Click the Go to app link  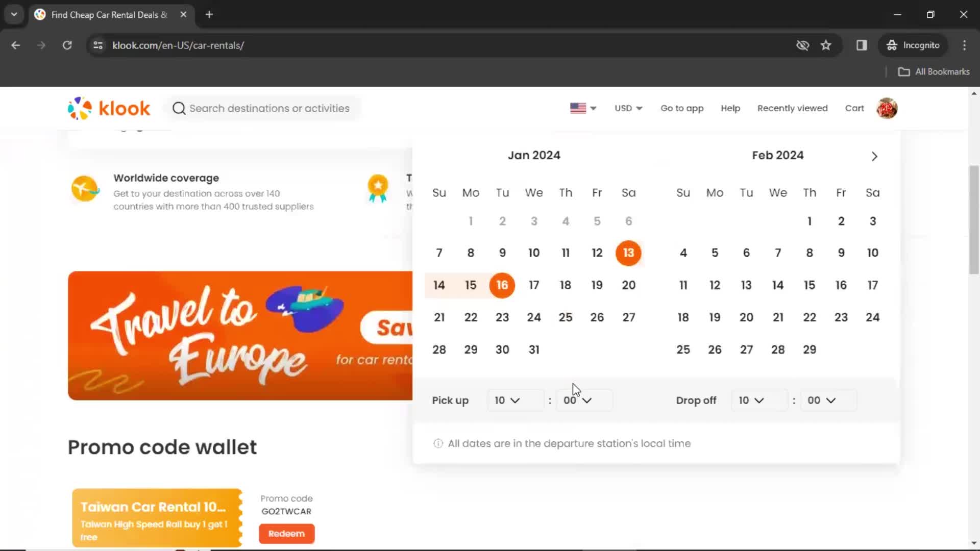pyautogui.click(x=682, y=108)
